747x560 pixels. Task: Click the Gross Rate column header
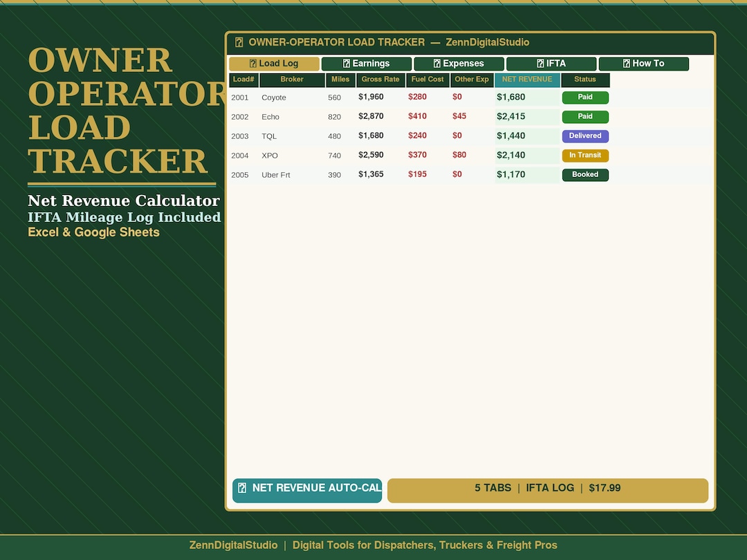pos(380,80)
